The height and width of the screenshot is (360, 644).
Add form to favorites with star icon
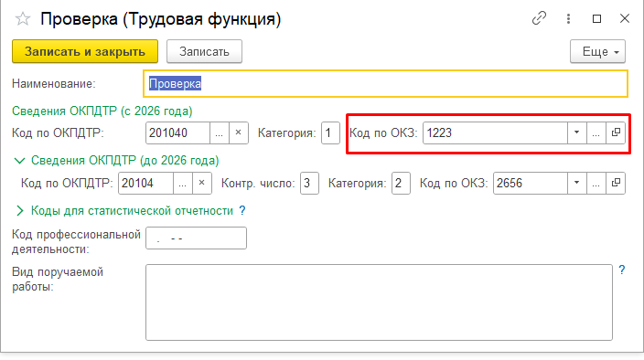[x=23, y=19]
